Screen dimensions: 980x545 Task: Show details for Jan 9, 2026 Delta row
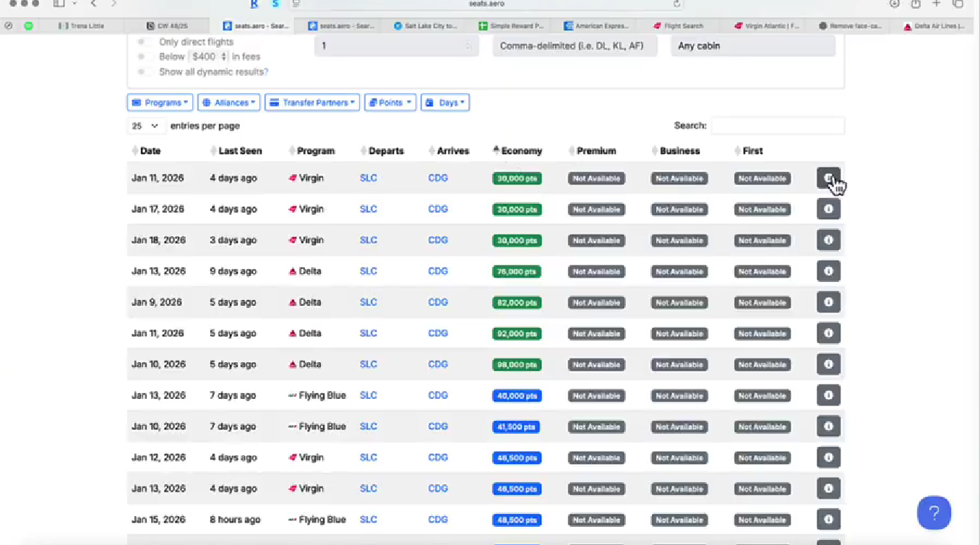pyautogui.click(x=828, y=302)
